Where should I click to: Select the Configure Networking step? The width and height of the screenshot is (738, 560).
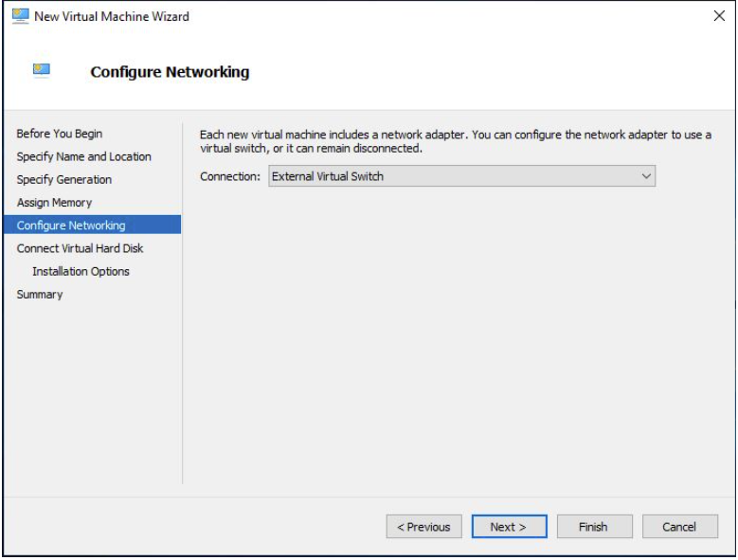pos(92,225)
